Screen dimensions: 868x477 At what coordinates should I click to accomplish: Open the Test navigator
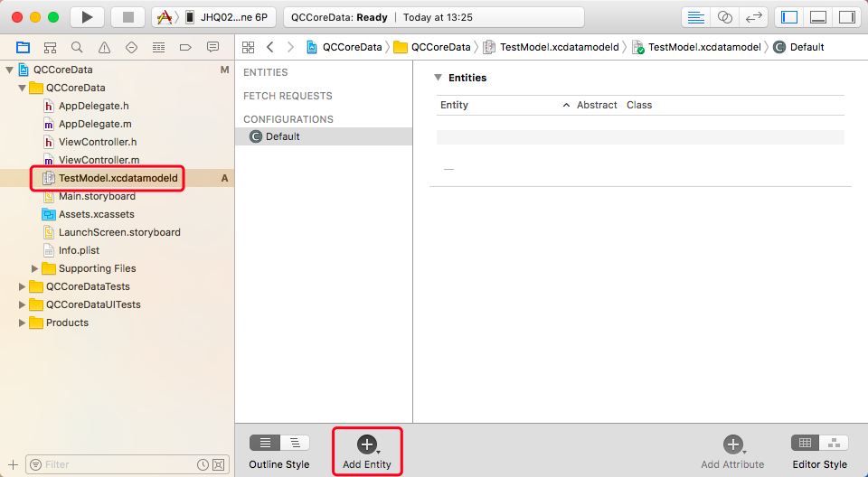coord(131,47)
